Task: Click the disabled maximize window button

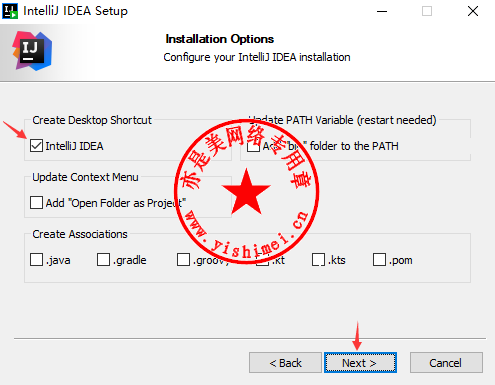Action: [427, 11]
